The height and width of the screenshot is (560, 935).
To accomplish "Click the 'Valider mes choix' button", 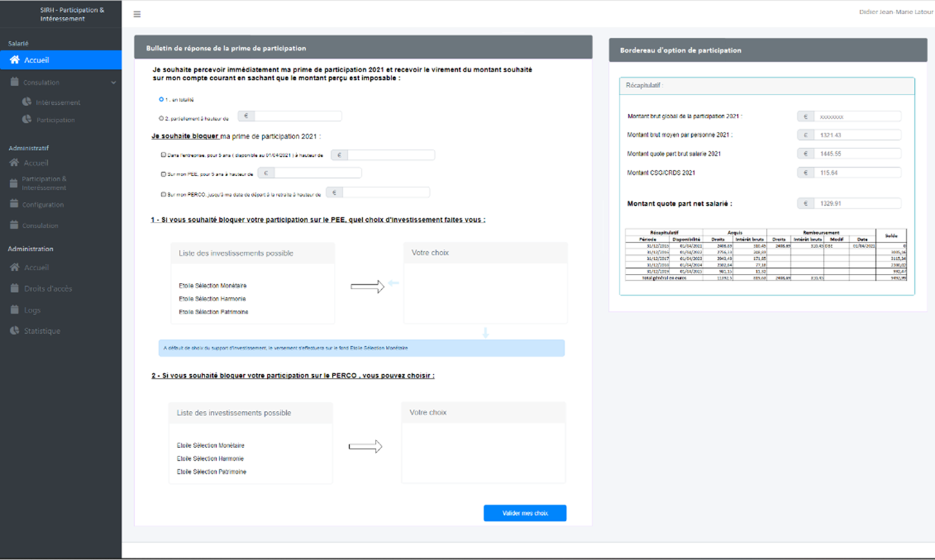I will click(525, 512).
